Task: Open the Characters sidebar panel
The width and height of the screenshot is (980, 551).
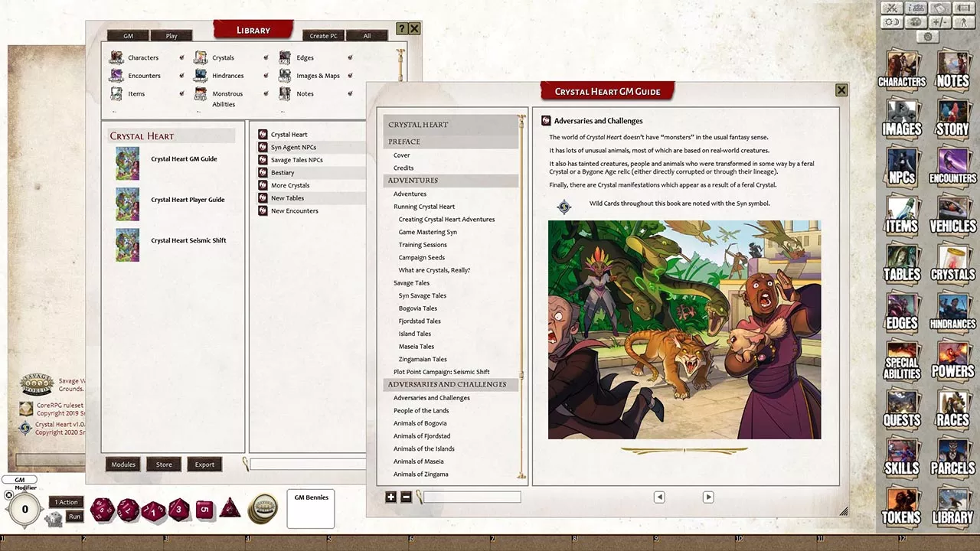Action: coord(902,69)
